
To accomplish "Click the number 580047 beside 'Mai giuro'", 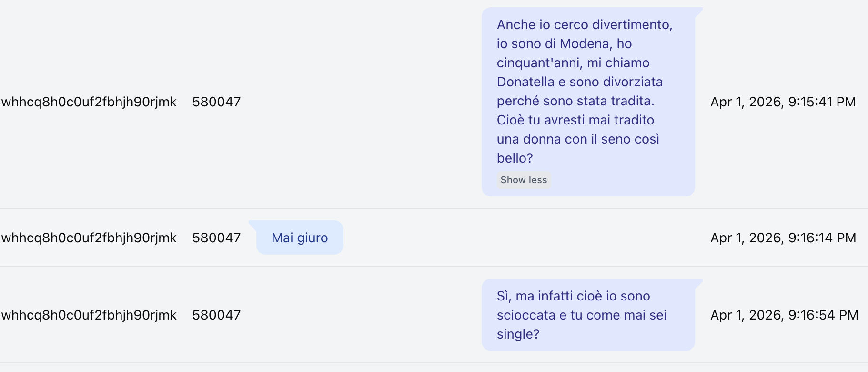I will [x=216, y=238].
